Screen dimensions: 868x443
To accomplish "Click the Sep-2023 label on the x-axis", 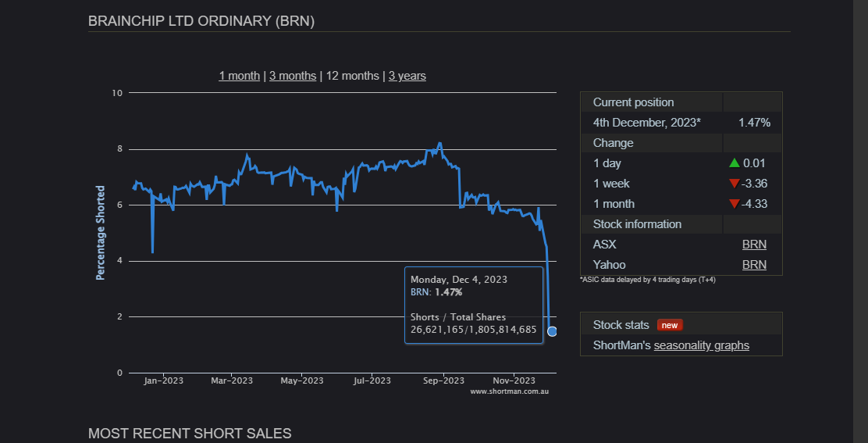I will pyautogui.click(x=443, y=380).
